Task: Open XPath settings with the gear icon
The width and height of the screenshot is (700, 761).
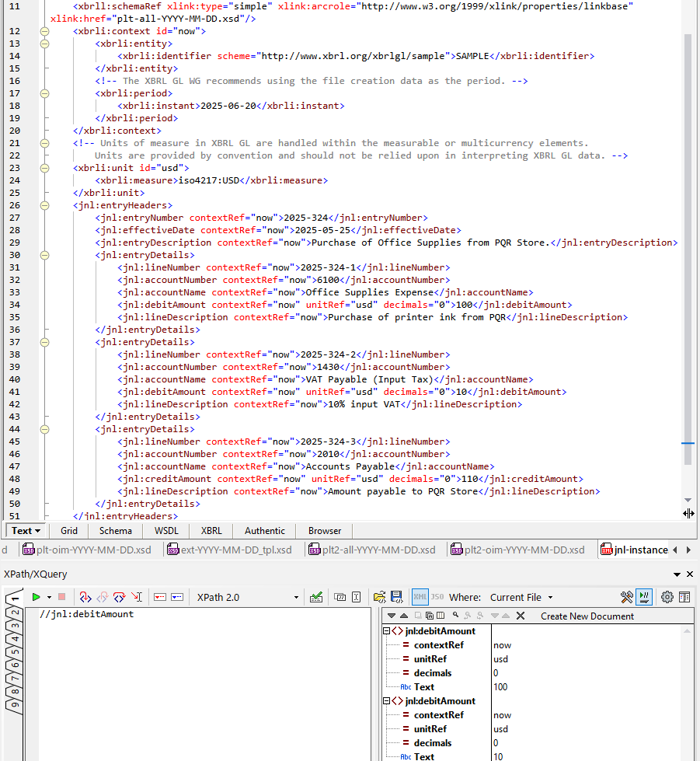Action: [x=667, y=597]
